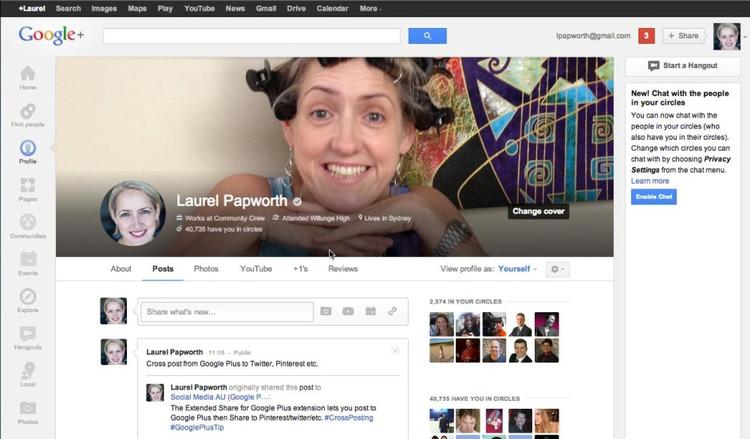
Task: Open the red notifications counter
Action: [646, 36]
